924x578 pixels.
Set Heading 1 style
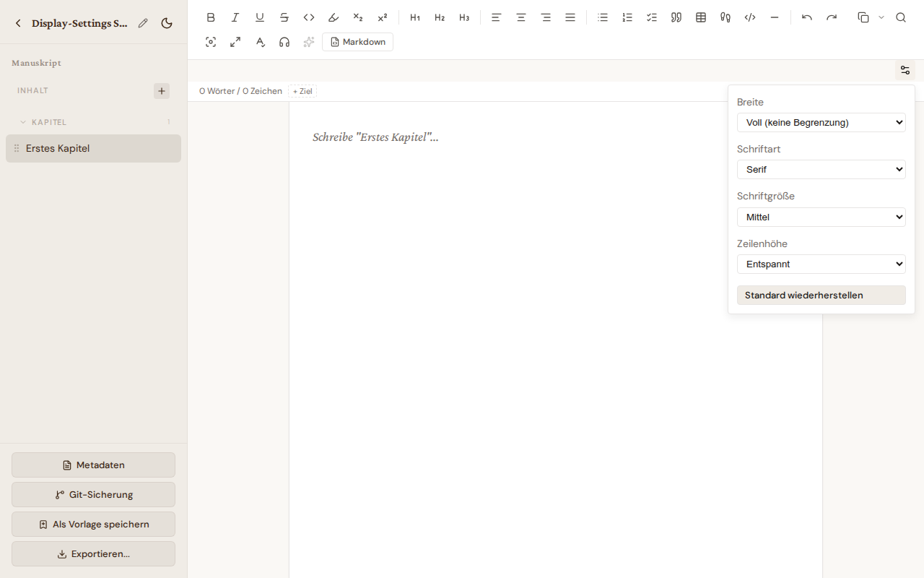pyautogui.click(x=415, y=17)
